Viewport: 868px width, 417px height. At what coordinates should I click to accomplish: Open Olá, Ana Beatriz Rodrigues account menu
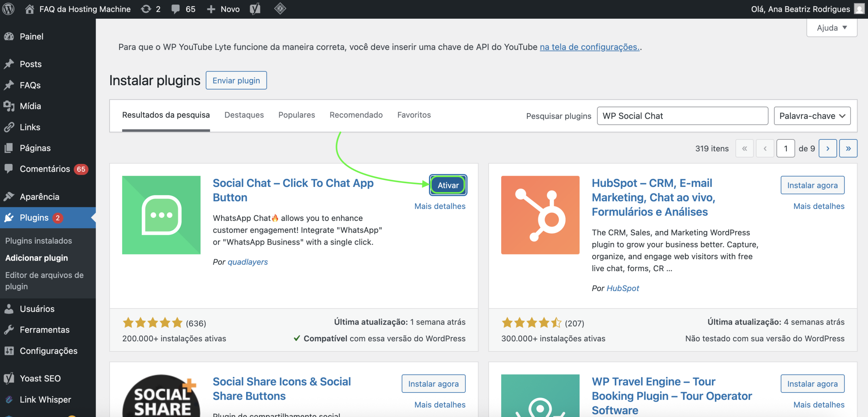point(808,9)
